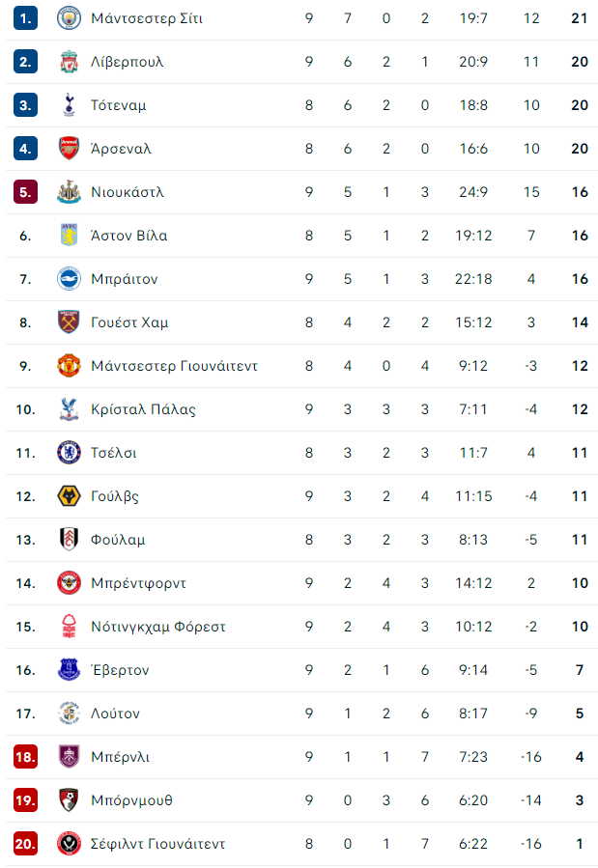Click the Λούτον team name
The image size is (598, 868).
tap(115, 714)
